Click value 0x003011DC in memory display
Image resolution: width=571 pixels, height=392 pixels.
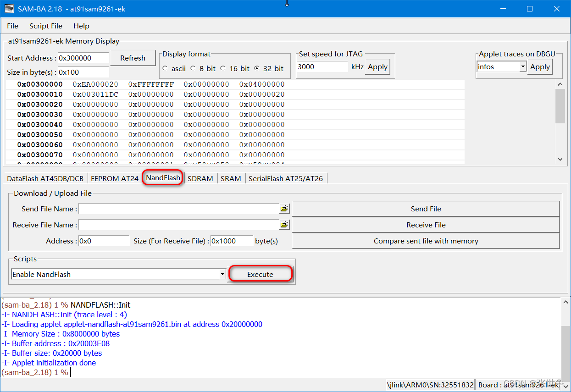95,94
